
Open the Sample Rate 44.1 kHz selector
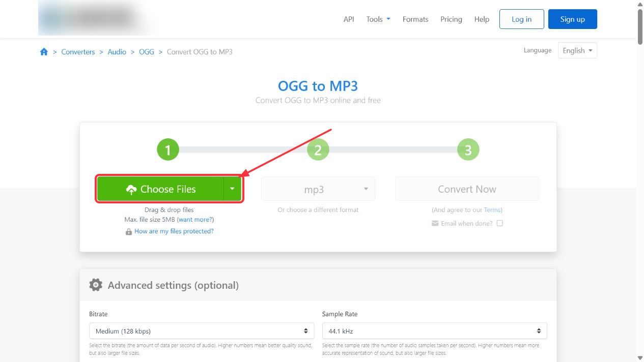tap(435, 331)
